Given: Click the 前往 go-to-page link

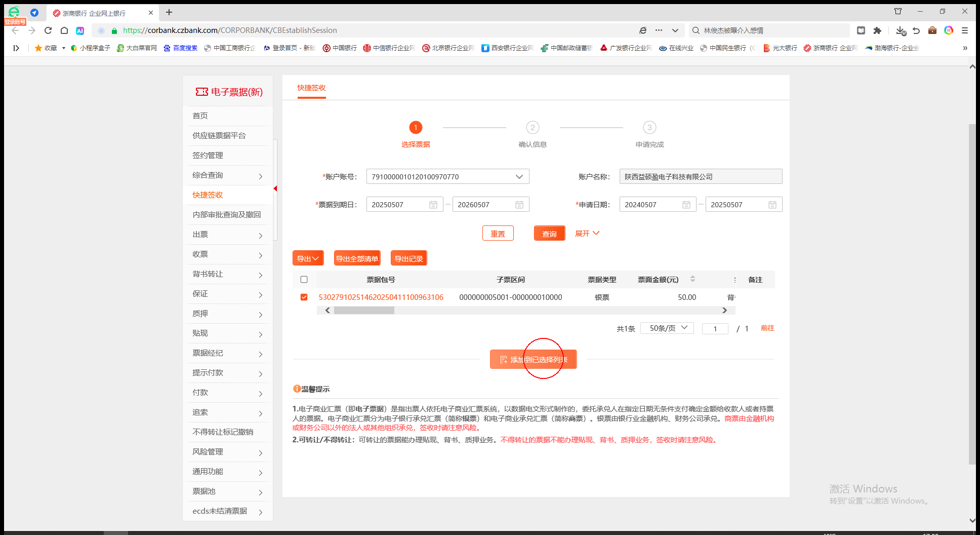Looking at the screenshot, I should 767,328.
